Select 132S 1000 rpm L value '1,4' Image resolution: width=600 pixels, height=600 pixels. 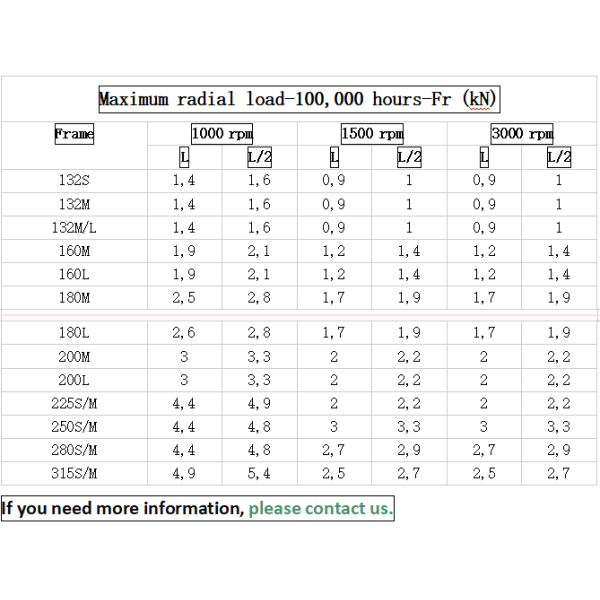pos(184,180)
